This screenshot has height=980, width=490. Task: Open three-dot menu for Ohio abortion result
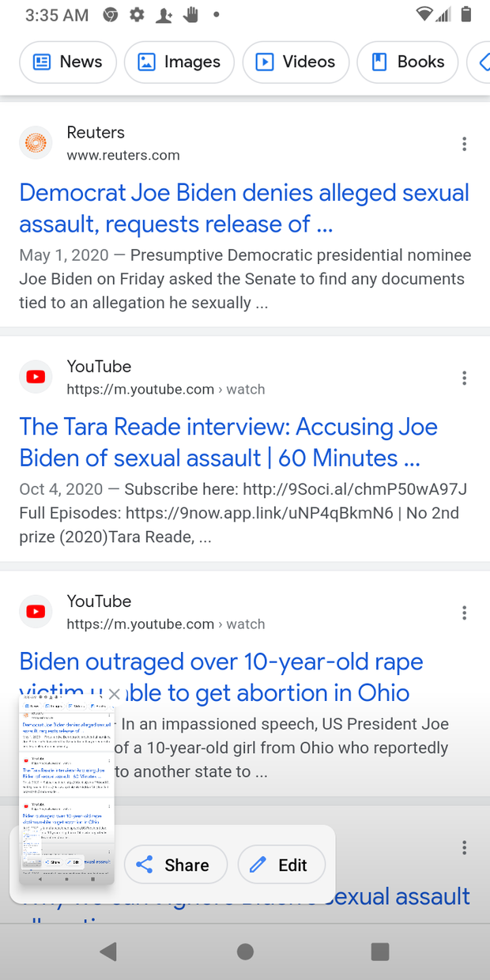(464, 612)
